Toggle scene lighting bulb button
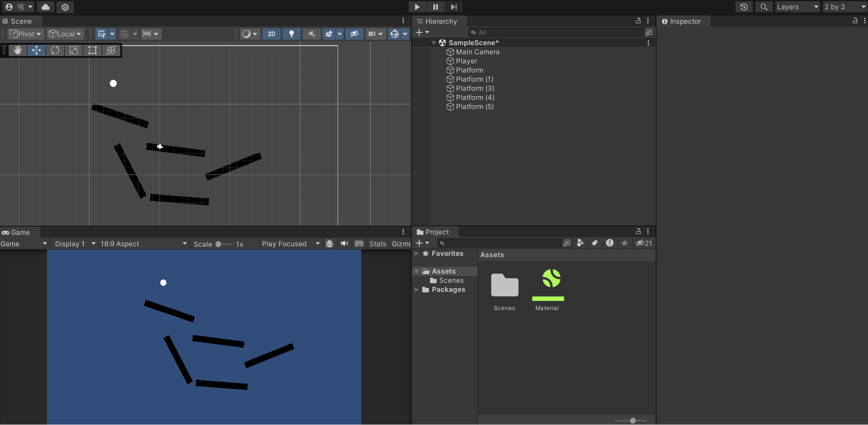This screenshot has height=425, width=868. (x=292, y=34)
